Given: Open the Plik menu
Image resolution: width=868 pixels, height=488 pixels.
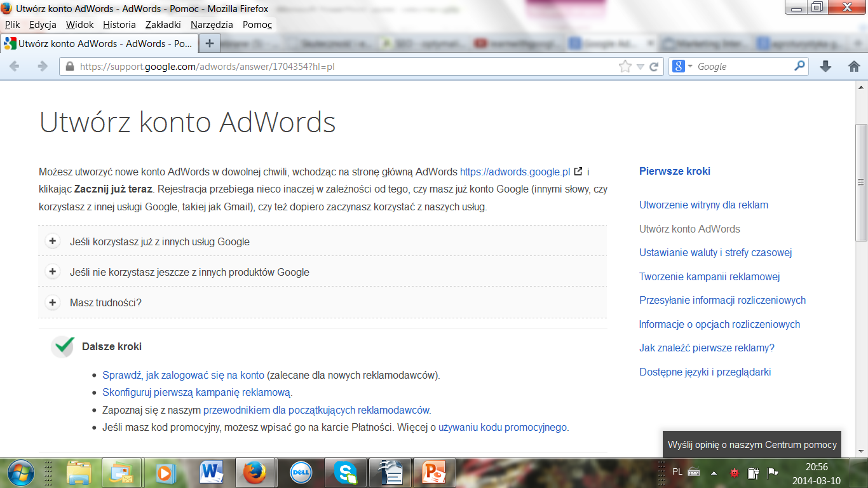Looking at the screenshot, I should point(13,25).
